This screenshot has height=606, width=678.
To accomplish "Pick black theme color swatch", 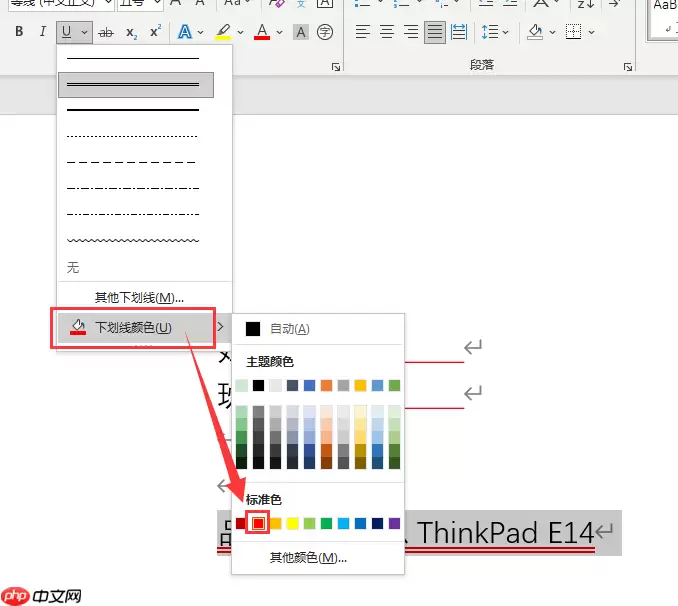I will coord(258,385).
